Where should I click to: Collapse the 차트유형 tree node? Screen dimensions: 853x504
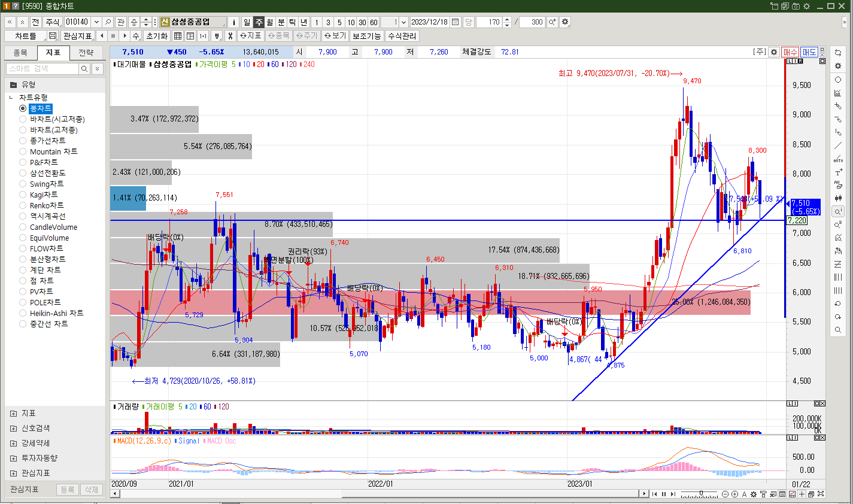coord(11,98)
